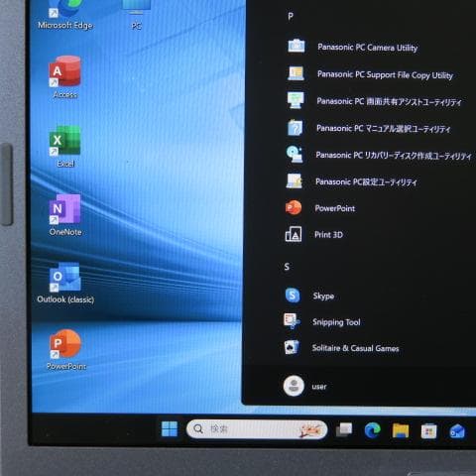Select the 'Solitaire & Casual Games' label
Viewport: 476px width, 476px height.
[355, 348]
